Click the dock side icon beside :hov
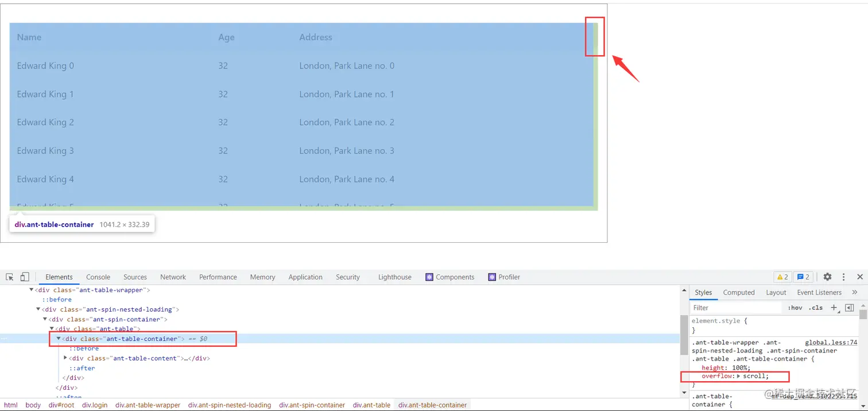The image size is (868, 411). [850, 308]
